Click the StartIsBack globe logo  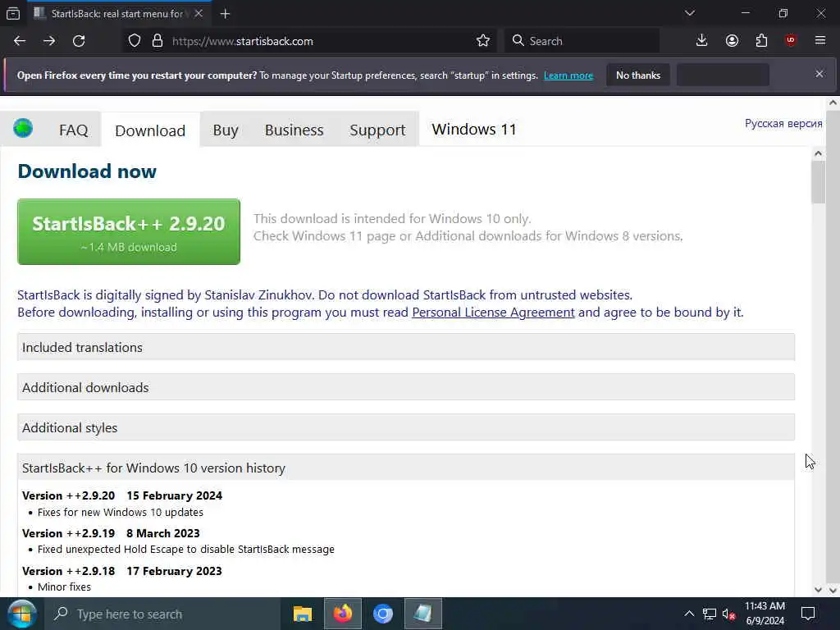(x=23, y=129)
